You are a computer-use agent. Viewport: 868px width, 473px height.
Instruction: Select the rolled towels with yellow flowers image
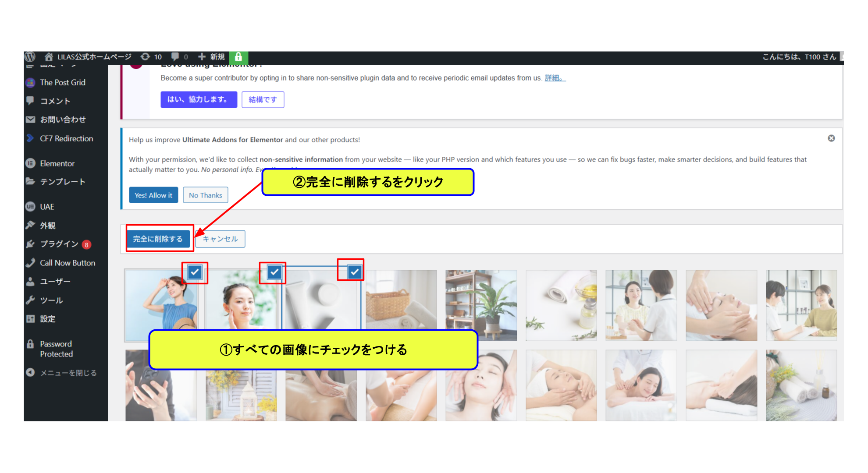click(801, 385)
